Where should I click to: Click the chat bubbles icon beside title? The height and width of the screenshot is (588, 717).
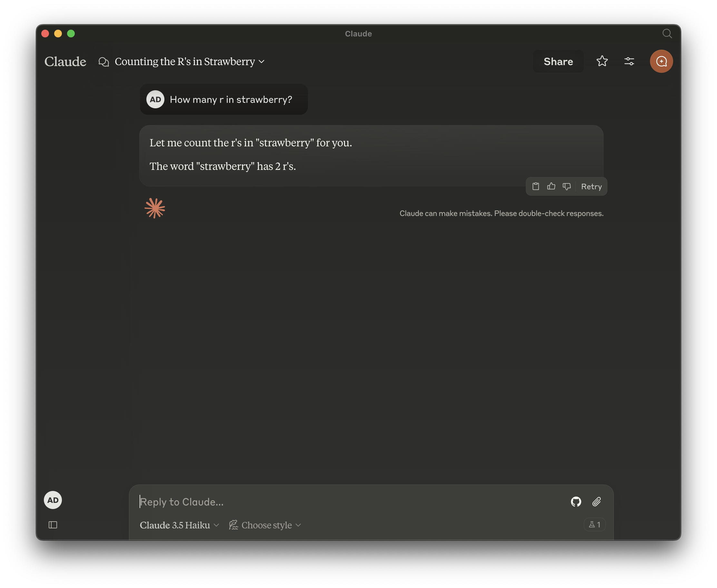103,62
